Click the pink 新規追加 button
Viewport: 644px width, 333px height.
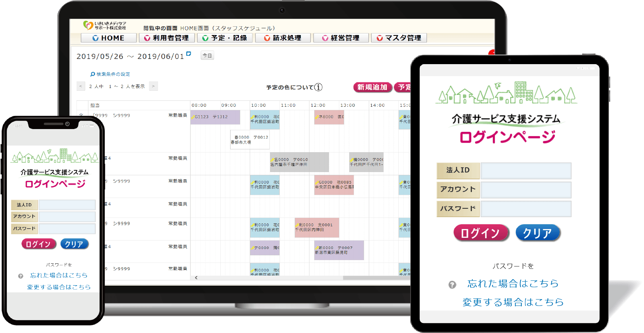372,87
